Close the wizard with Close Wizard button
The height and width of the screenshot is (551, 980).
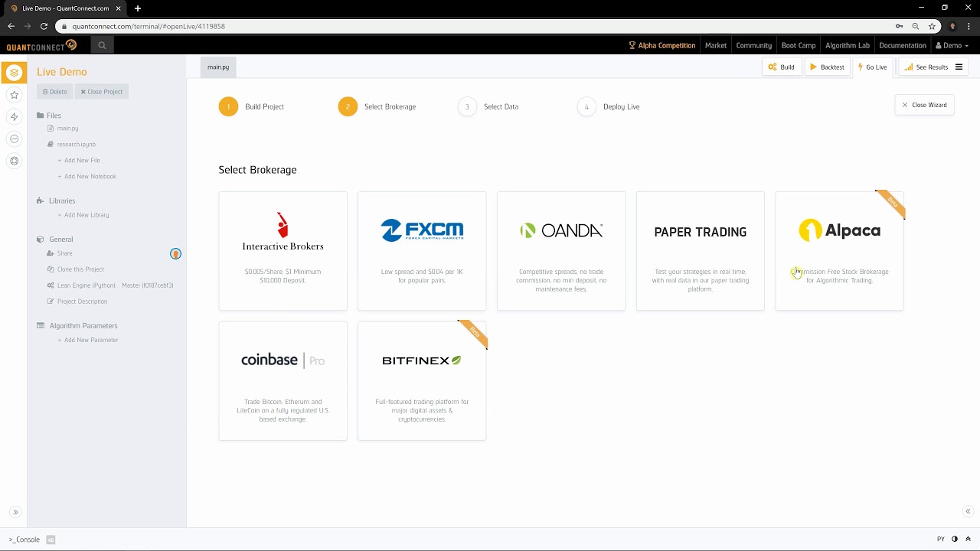tap(924, 105)
